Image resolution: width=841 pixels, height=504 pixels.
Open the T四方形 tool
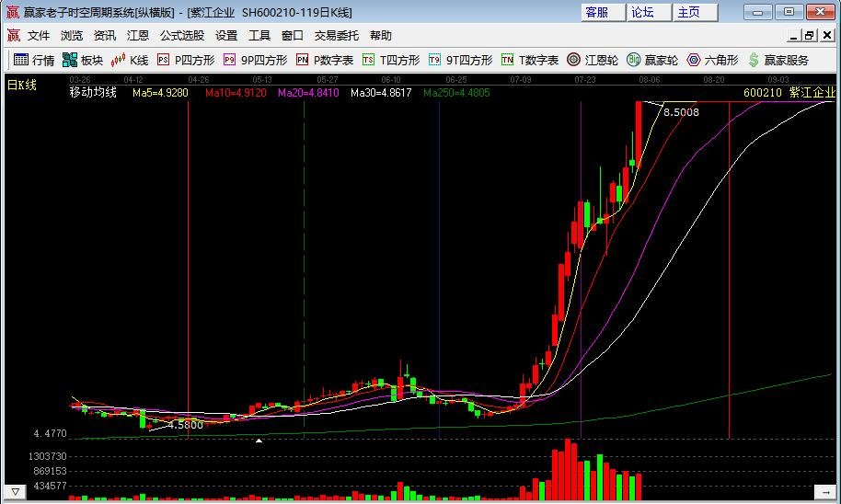[391, 60]
